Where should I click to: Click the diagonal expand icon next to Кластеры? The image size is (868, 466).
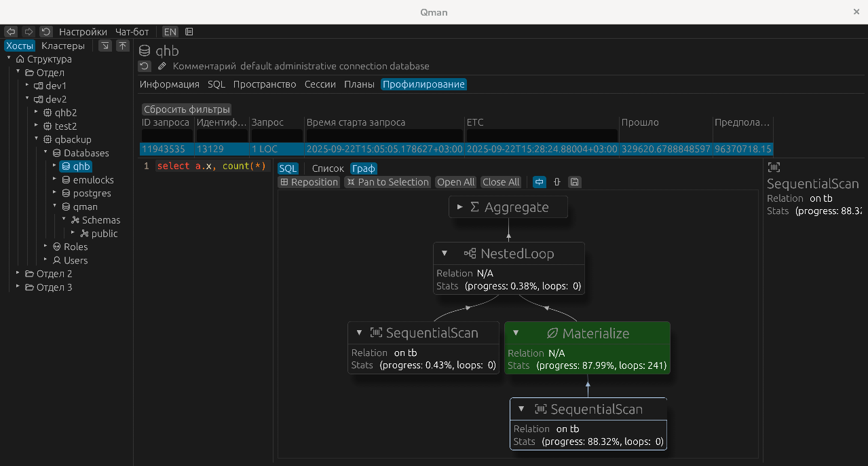coord(105,46)
